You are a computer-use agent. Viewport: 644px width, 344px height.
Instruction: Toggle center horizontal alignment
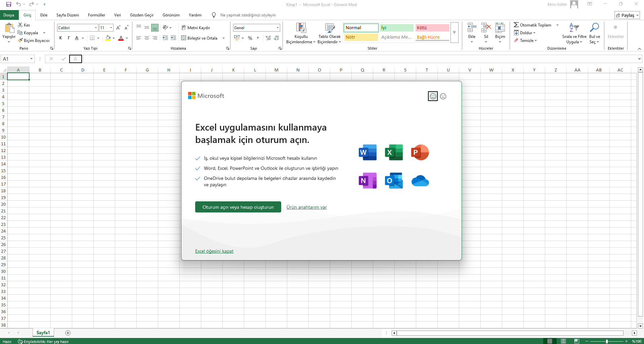point(147,38)
